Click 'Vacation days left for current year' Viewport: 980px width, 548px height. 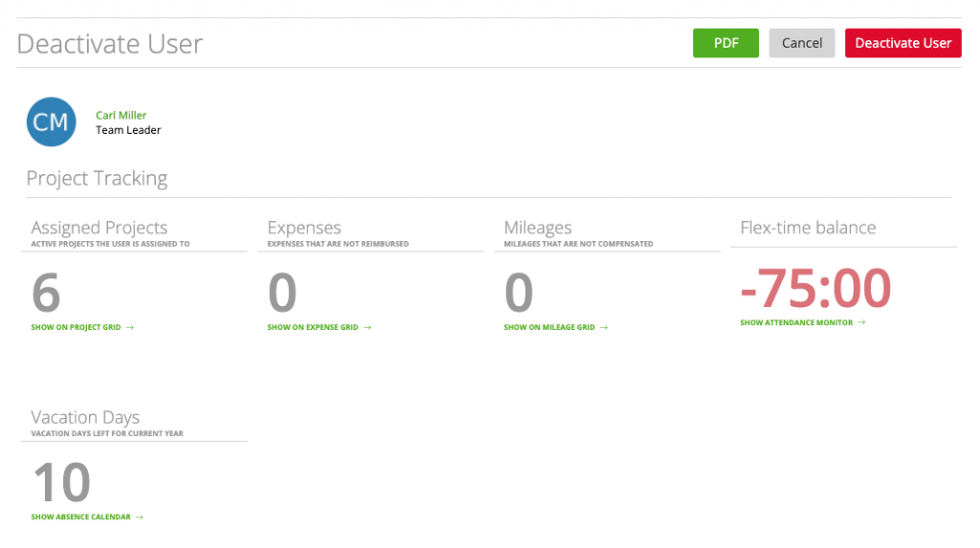click(x=107, y=433)
